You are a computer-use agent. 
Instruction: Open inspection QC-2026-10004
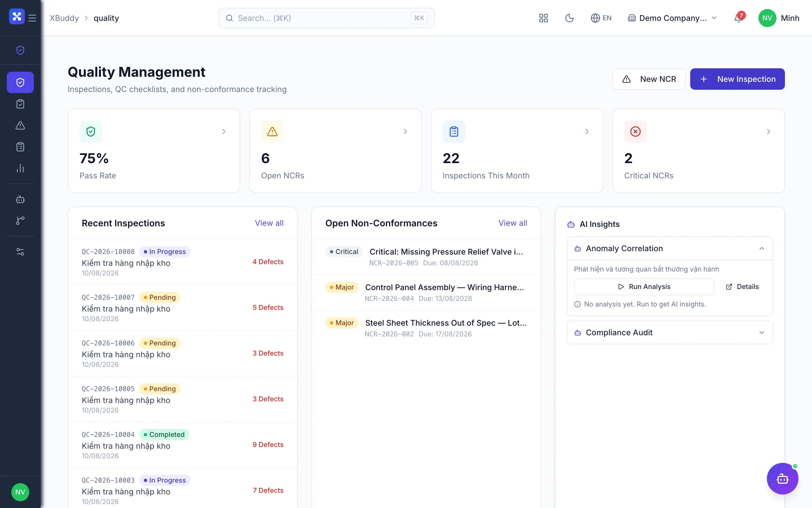182,444
